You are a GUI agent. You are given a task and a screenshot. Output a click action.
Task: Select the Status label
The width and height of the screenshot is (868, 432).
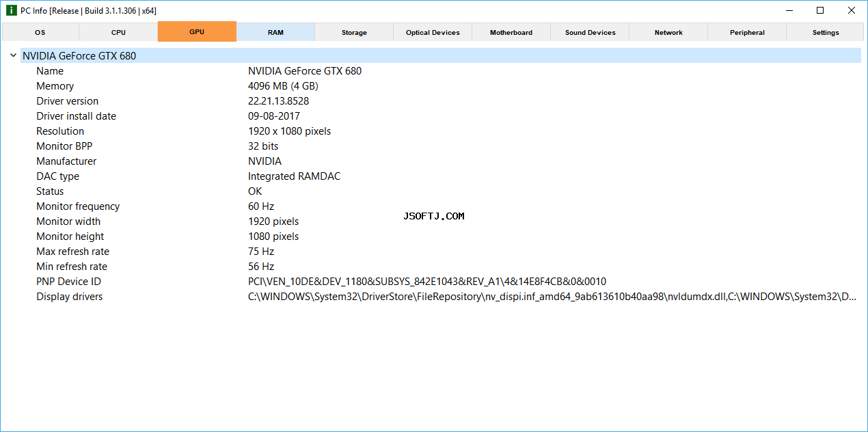(50, 191)
